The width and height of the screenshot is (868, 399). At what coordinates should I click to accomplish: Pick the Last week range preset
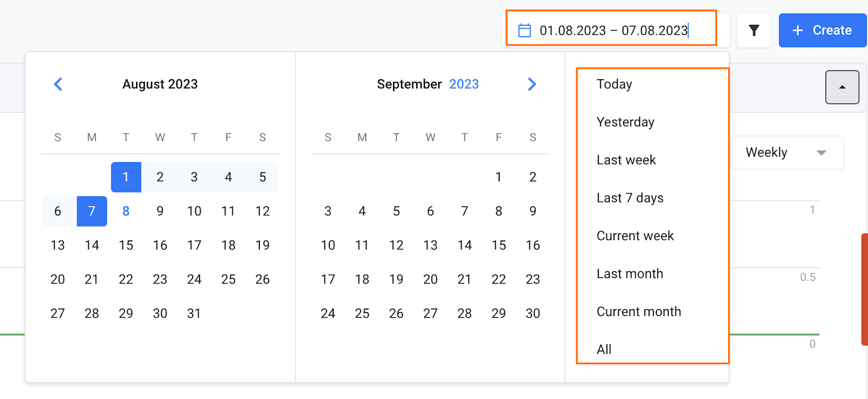point(626,160)
